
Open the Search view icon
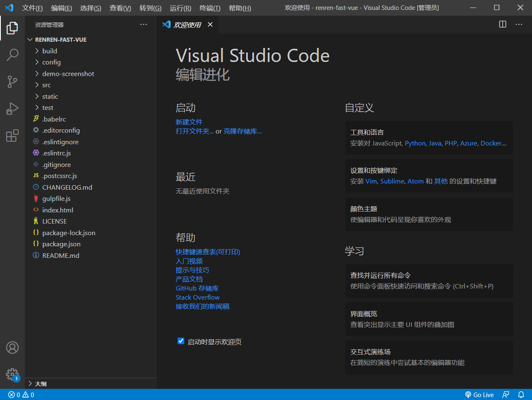click(x=12, y=55)
